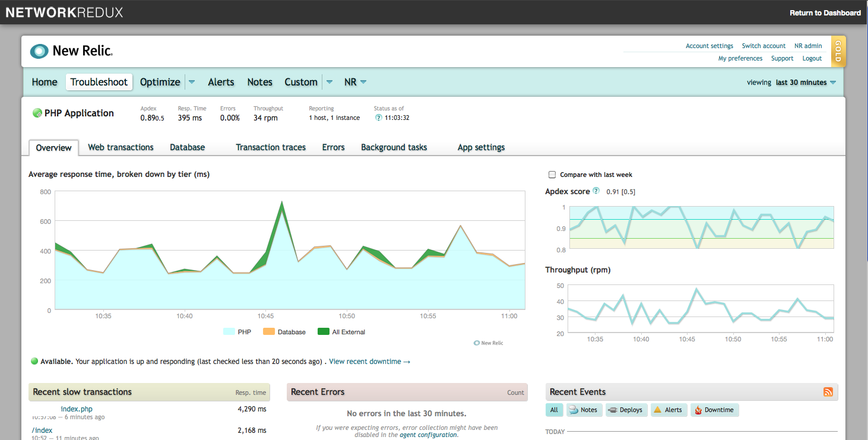Expand the Custom menu dropdown arrow
This screenshot has width=868, height=440.
point(330,82)
